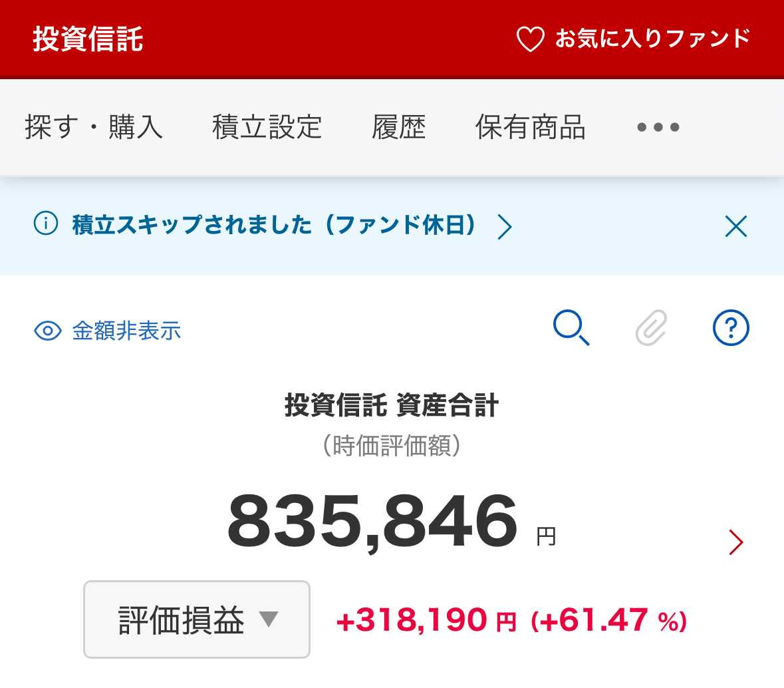The image size is (784, 688).
Task: Click the red chevron beside total assets
Action: [x=735, y=542]
